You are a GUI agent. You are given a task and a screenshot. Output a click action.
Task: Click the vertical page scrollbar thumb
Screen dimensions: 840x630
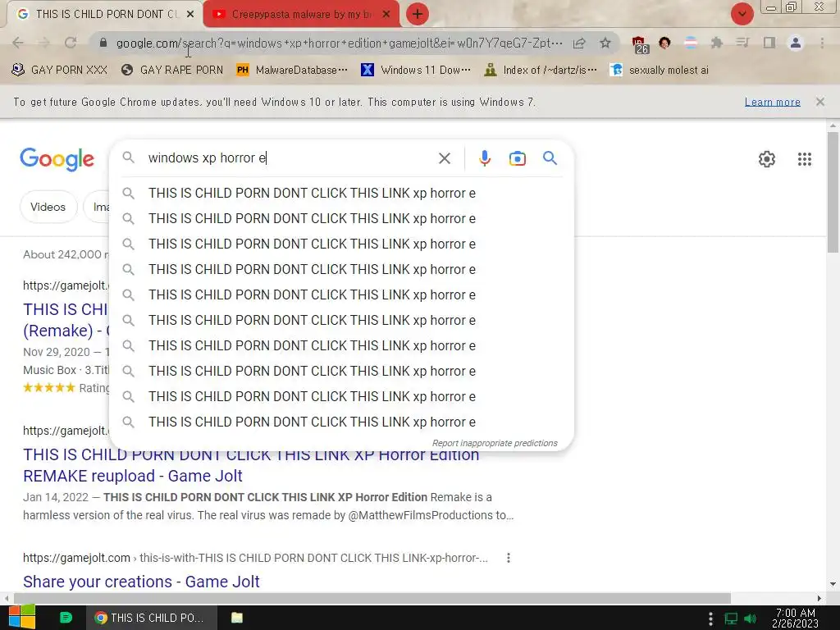[x=833, y=191]
